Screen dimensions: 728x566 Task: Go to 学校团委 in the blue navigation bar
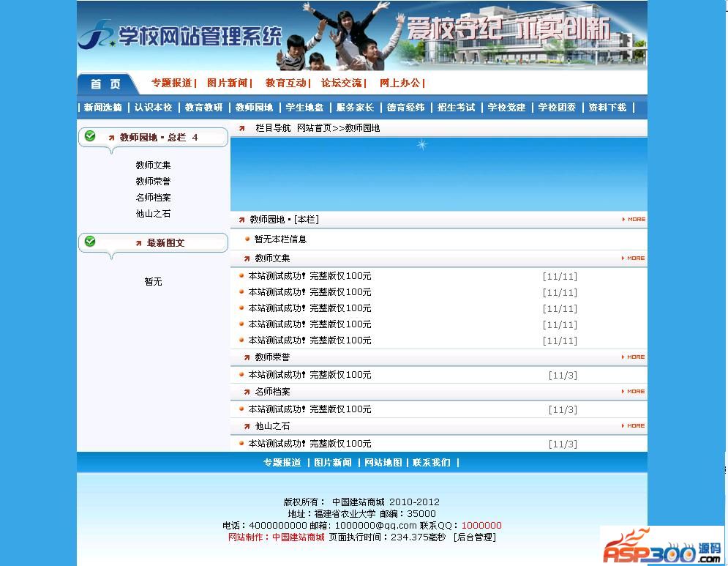coord(557,108)
